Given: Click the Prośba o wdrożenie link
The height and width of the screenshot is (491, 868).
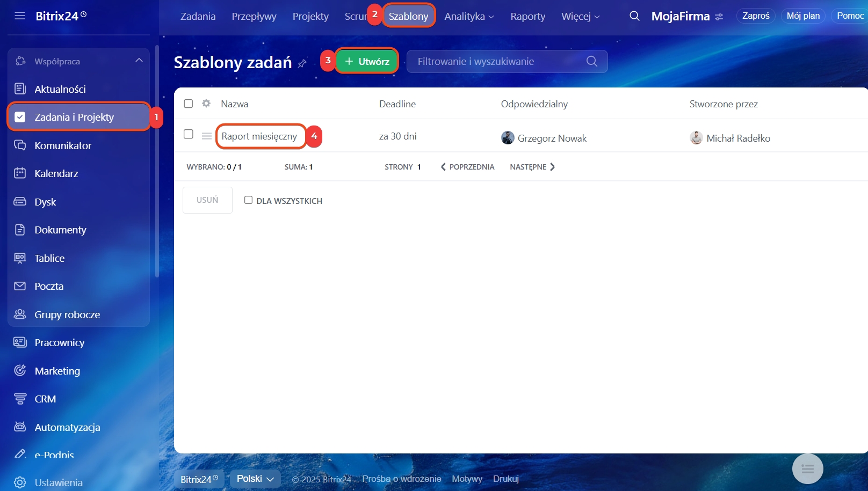Looking at the screenshot, I should [x=402, y=479].
